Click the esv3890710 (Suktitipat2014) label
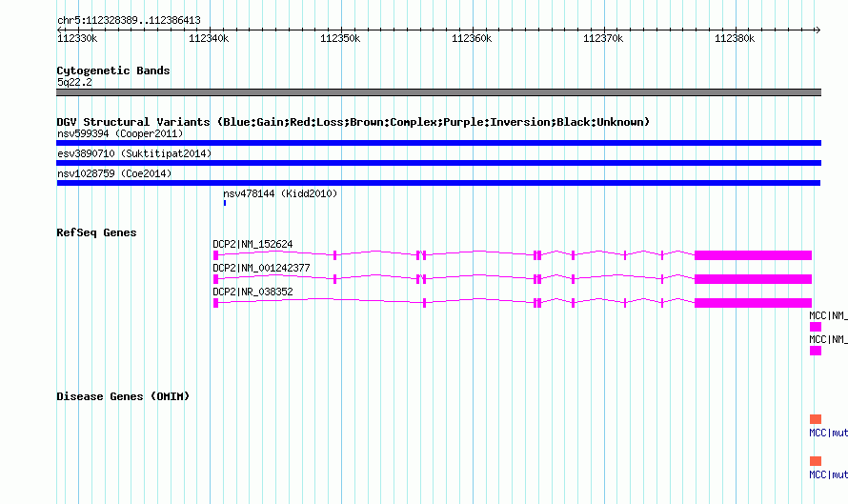Viewport: 848px width, 504px height. pos(134,153)
